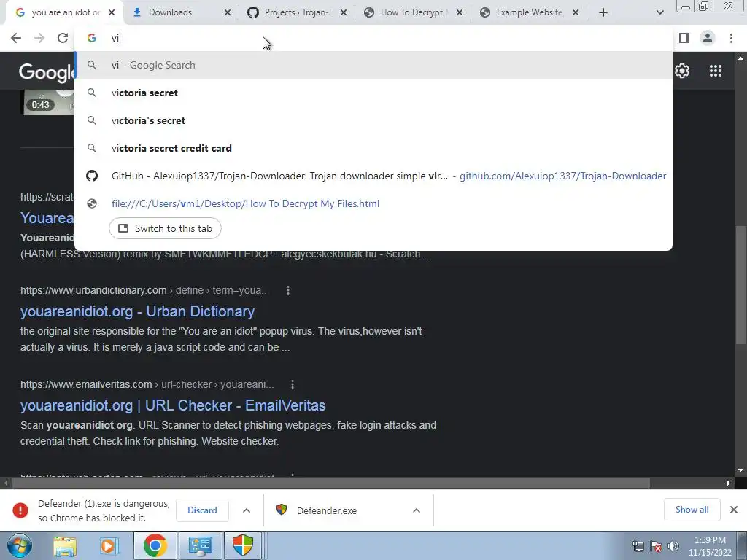Screen dimensions: 747x560
Task: Click the red warning icon in download bar
Action: point(20,510)
